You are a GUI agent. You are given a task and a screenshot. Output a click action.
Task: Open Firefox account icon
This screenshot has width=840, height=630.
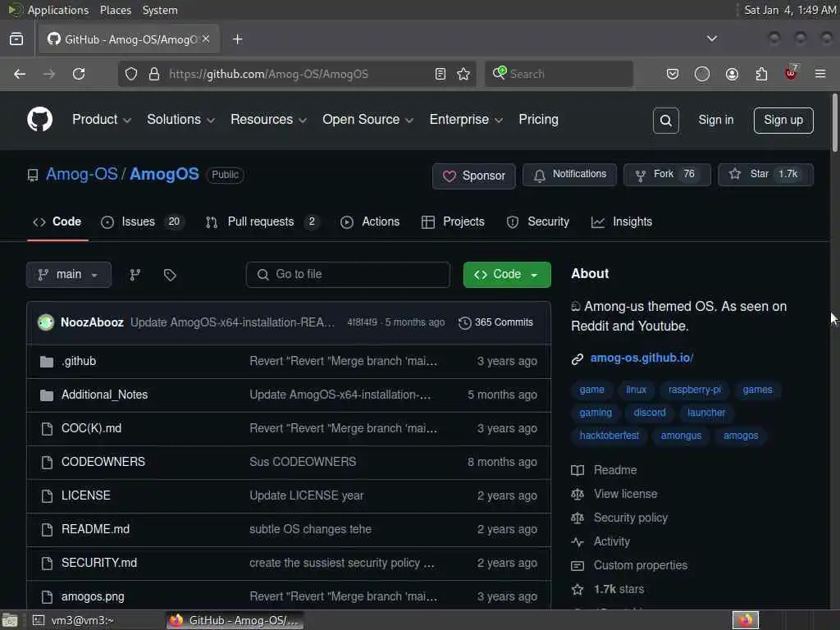pyautogui.click(x=732, y=74)
